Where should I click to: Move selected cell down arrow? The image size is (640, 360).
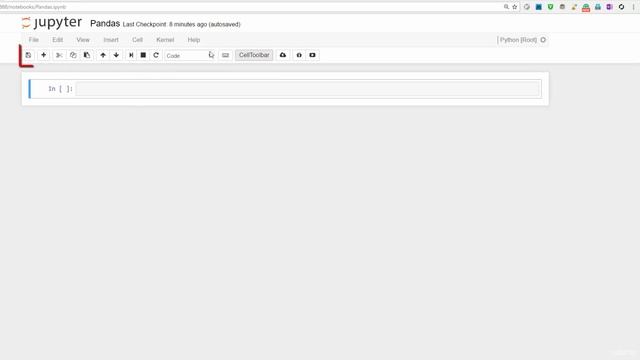tap(116, 55)
